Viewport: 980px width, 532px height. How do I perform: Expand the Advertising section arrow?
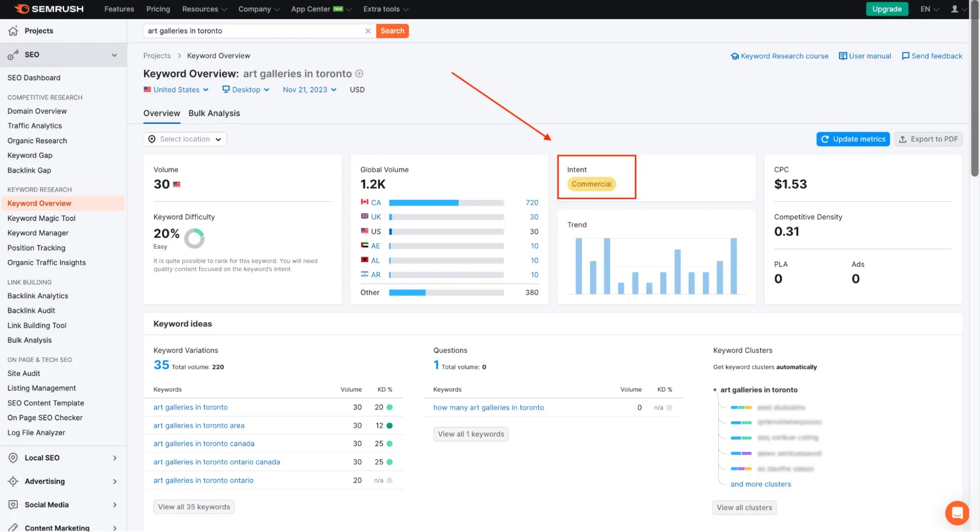tap(115, 482)
